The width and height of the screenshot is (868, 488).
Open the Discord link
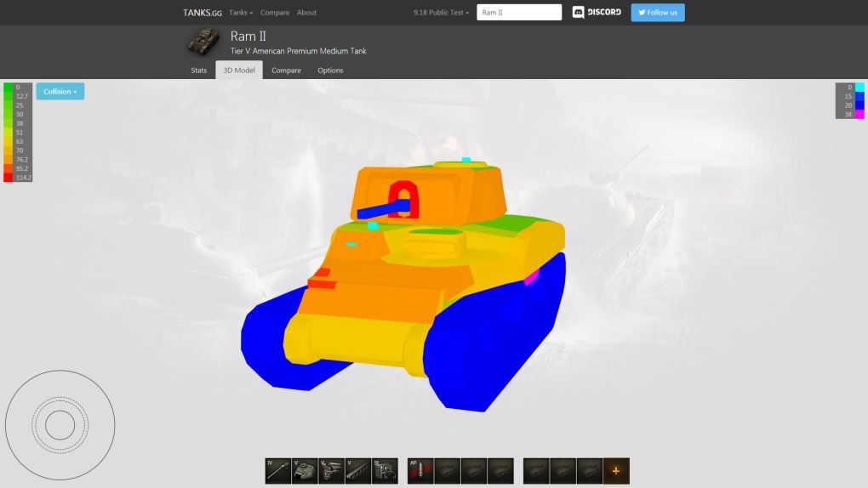(597, 13)
